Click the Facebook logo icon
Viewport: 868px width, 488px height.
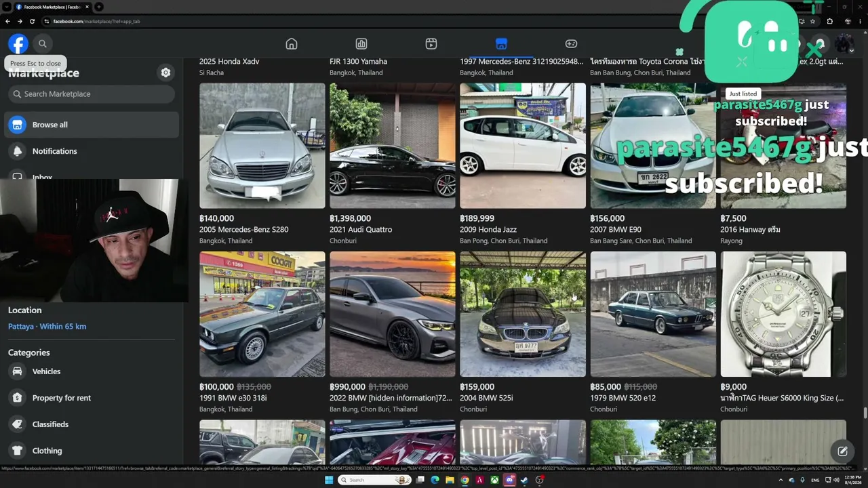[18, 43]
